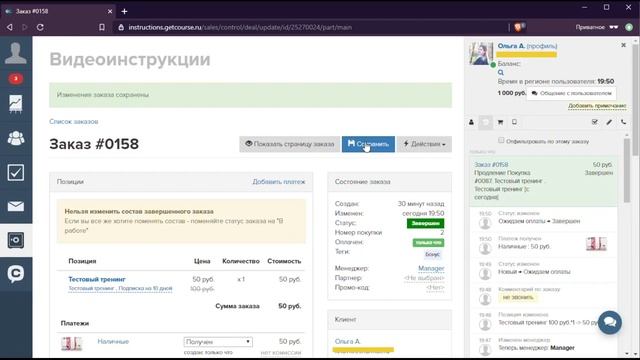Click Общение с пользователем button
Viewport: 640px width, 360px height.
[x=571, y=93]
